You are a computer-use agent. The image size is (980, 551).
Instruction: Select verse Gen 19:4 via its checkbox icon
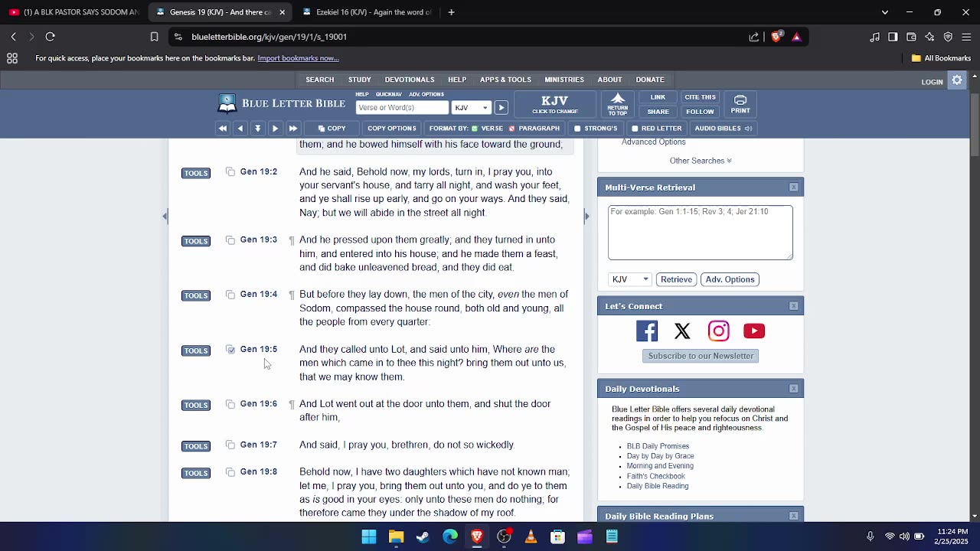point(230,295)
